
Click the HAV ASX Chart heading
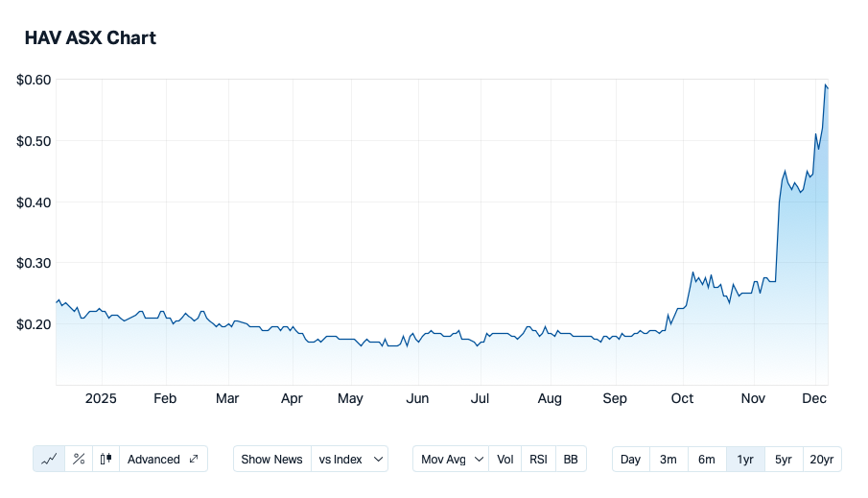tap(90, 38)
